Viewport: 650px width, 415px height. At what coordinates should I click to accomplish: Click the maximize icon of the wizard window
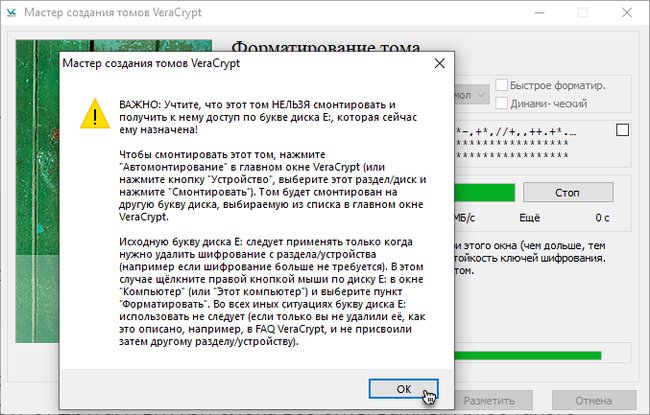582,13
